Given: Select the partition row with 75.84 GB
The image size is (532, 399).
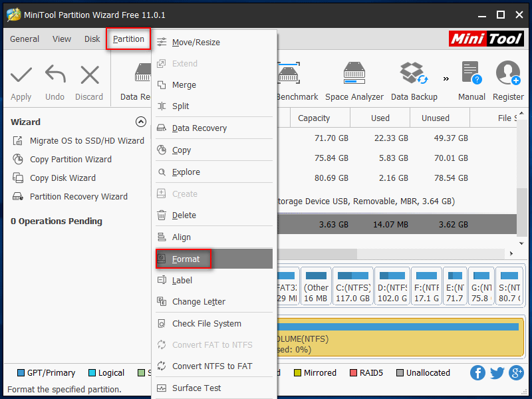Looking at the screenshot, I should click(397, 158).
